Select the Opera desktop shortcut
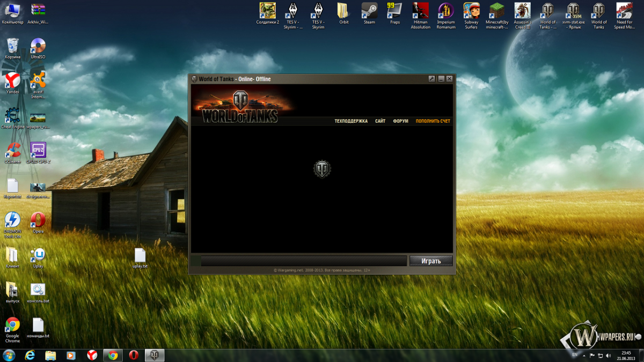This screenshot has width=644, height=362. click(x=38, y=223)
